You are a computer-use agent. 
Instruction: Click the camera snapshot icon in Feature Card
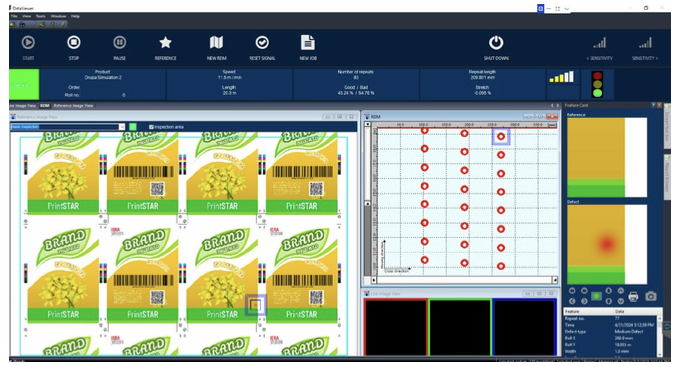point(651,296)
